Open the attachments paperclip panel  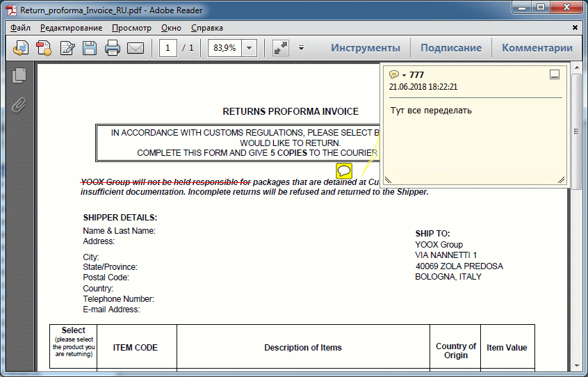[19, 104]
